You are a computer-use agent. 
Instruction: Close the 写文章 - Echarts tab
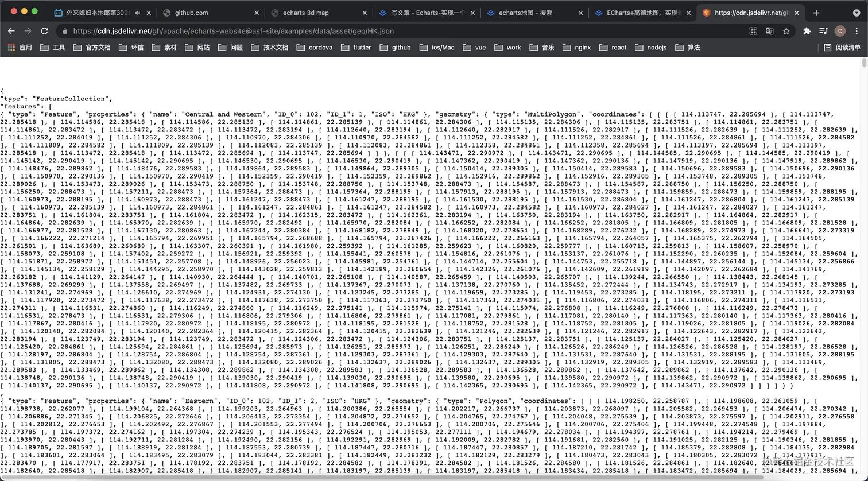[x=472, y=13]
